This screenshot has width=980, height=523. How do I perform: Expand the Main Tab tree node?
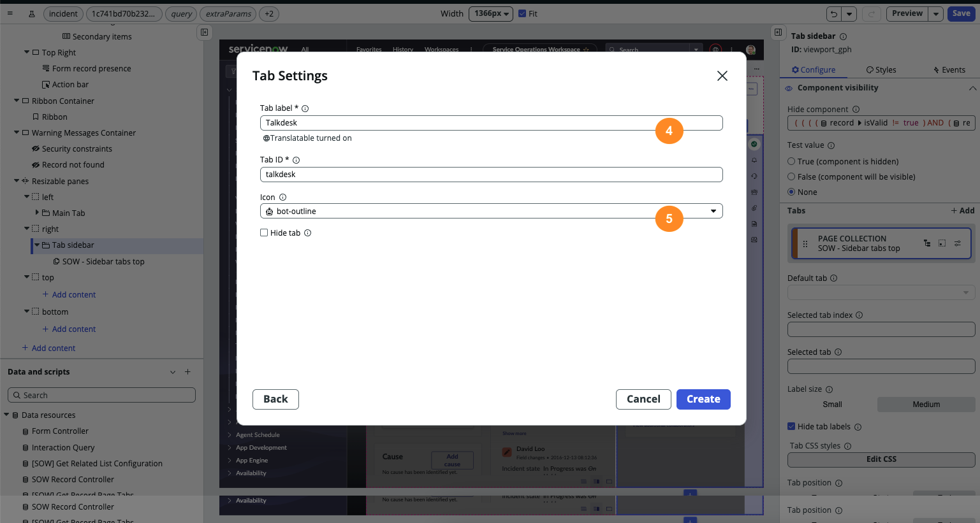tap(37, 213)
